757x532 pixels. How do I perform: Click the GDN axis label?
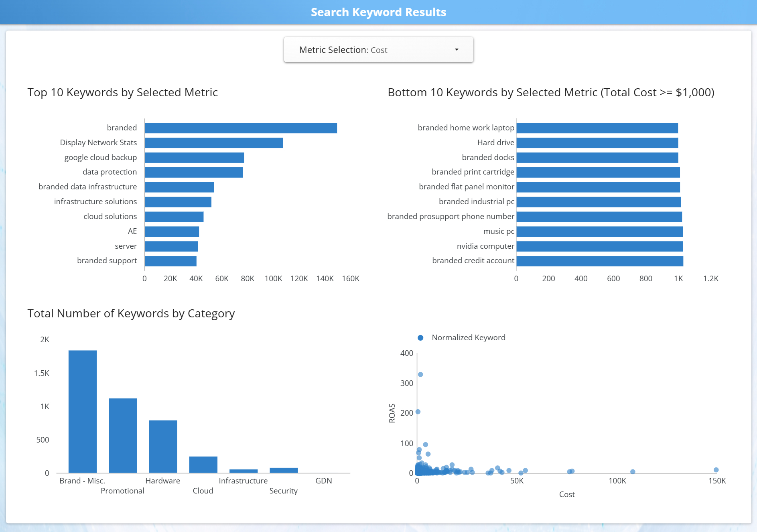tap(324, 480)
